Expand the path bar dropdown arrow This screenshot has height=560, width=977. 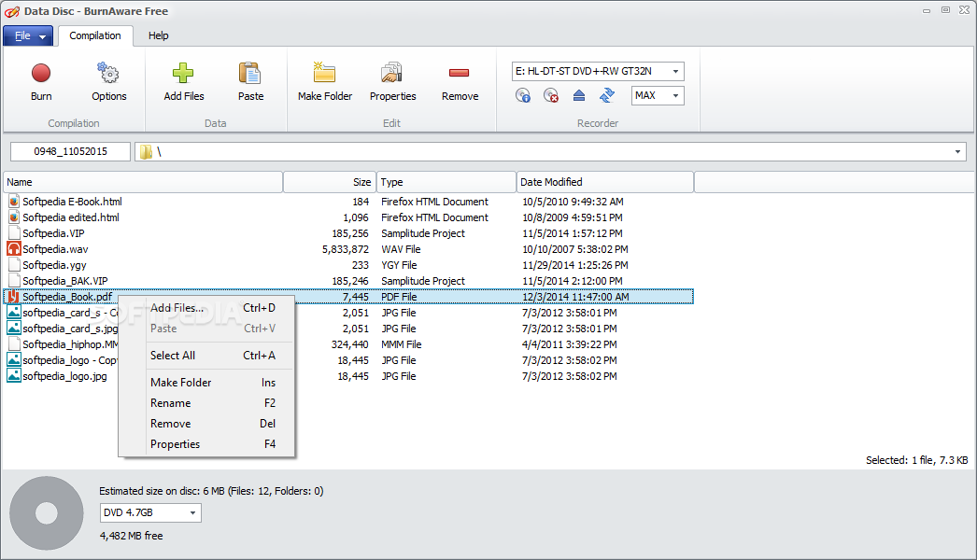point(957,151)
